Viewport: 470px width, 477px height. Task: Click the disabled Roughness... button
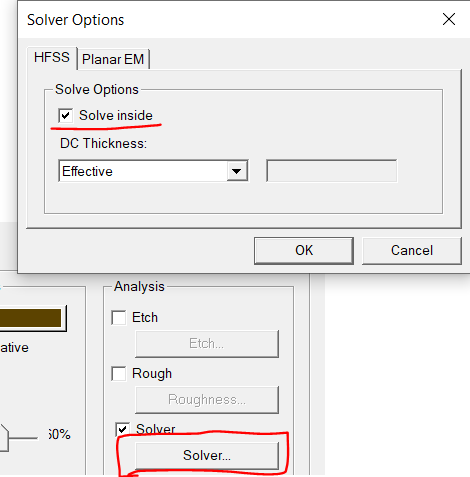(207, 400)
